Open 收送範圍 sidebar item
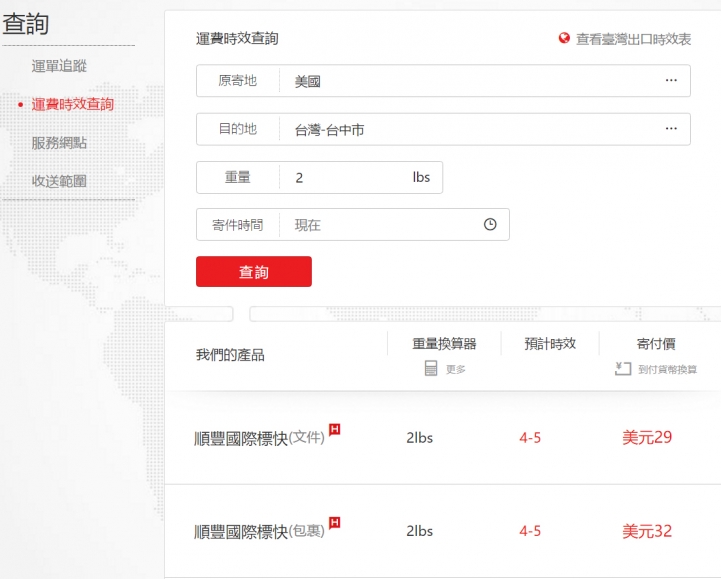 pos(59,181)
